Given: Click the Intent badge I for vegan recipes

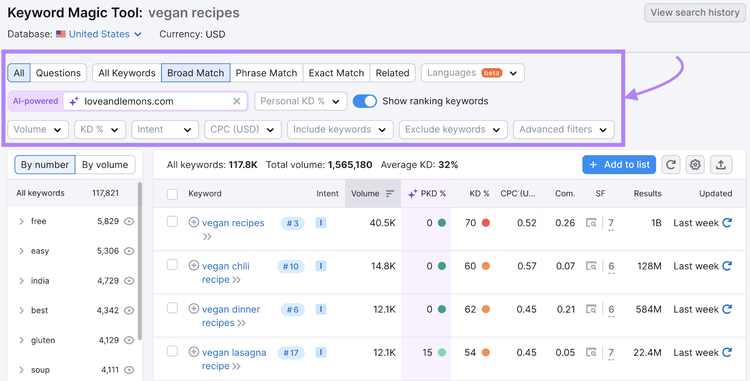Looking at the screenshot, I should tap(320, 223).
